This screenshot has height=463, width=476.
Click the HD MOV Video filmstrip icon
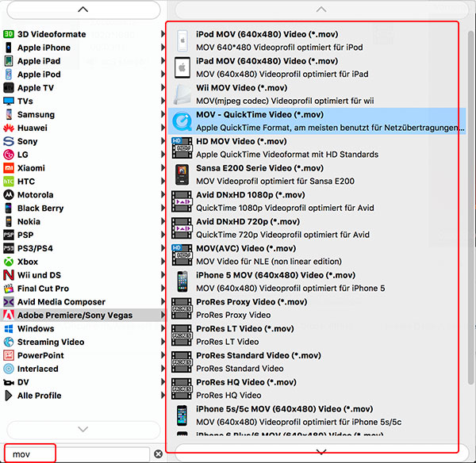point(182,147)
